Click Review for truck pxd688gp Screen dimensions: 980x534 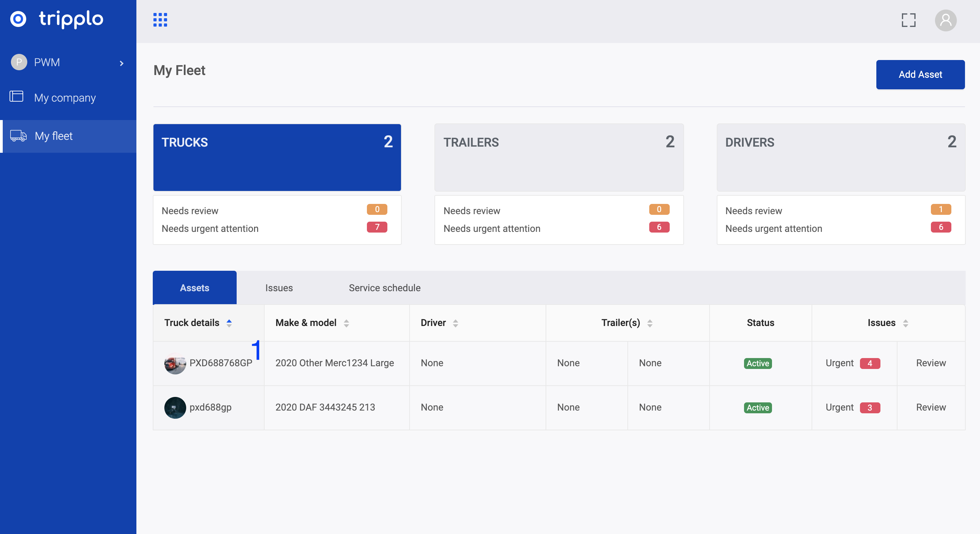(931, 407)
